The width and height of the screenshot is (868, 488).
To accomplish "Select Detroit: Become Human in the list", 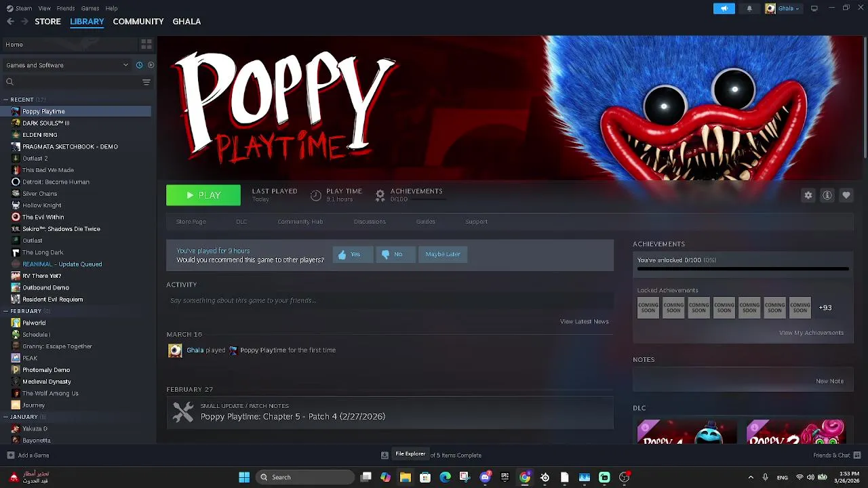I will pos(56,182).
